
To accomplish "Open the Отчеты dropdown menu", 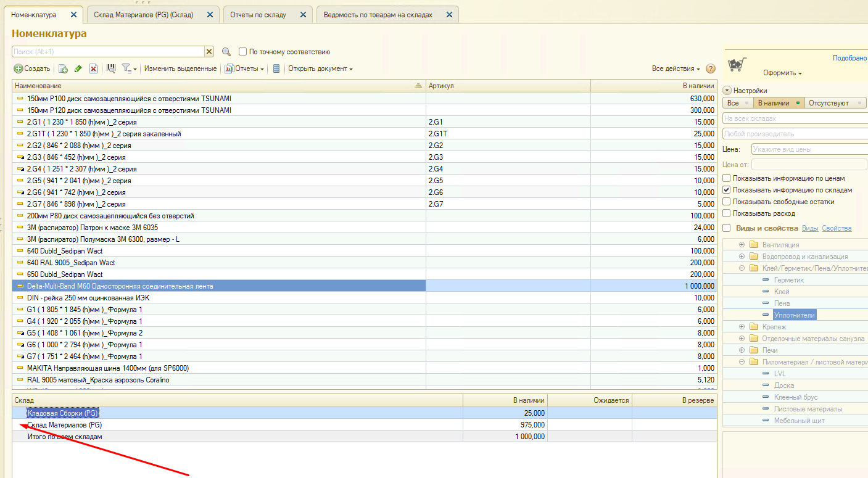I will tap(249, 69).
